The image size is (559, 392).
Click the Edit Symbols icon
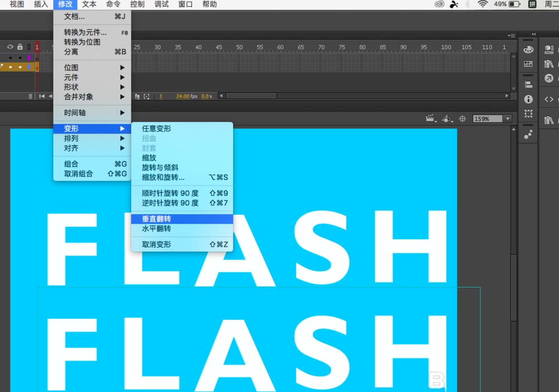447,119
